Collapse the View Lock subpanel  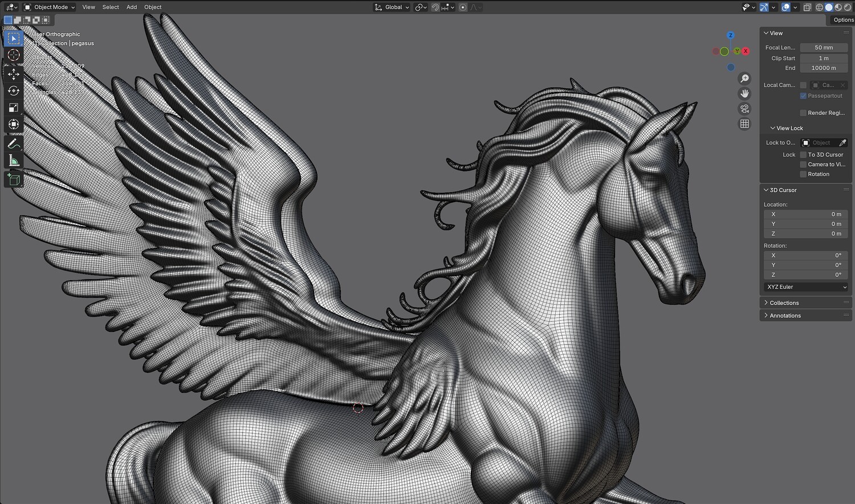773,128
